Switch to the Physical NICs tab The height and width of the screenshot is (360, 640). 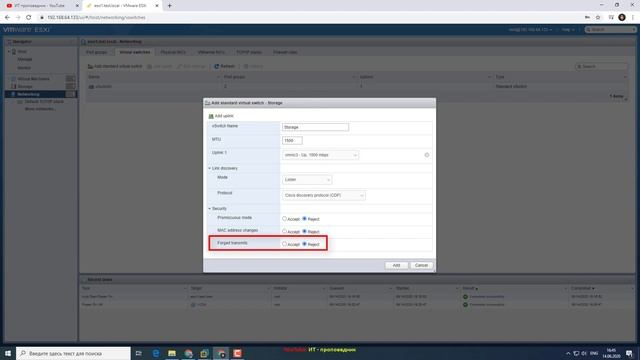pyautogui.click(x=173, y=52)
